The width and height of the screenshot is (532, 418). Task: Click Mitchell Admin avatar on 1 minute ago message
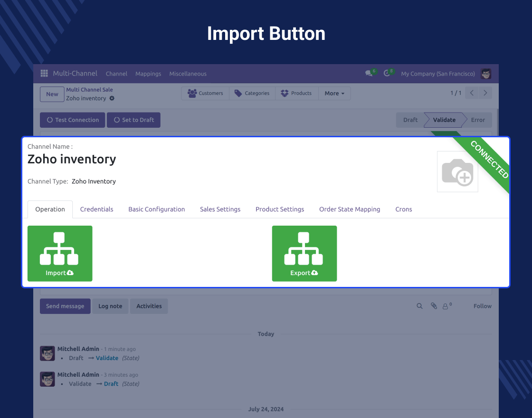click(x=47, y=353)
